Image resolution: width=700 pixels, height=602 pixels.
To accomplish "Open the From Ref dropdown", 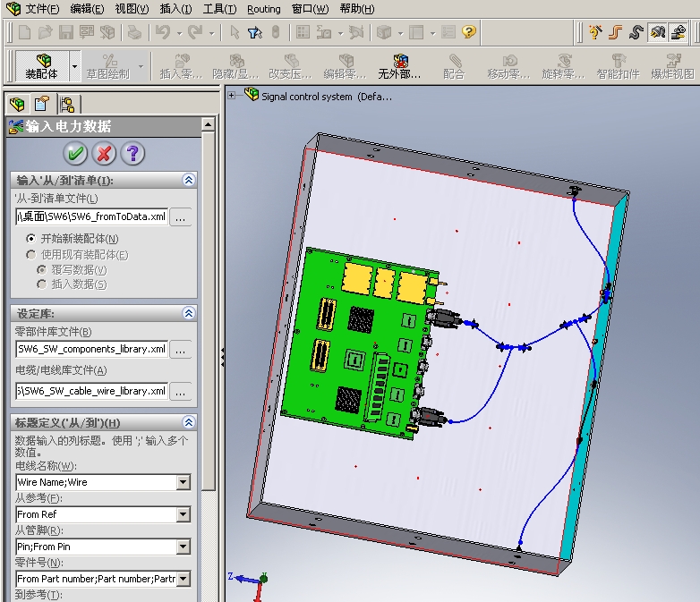I will [183, 514].
